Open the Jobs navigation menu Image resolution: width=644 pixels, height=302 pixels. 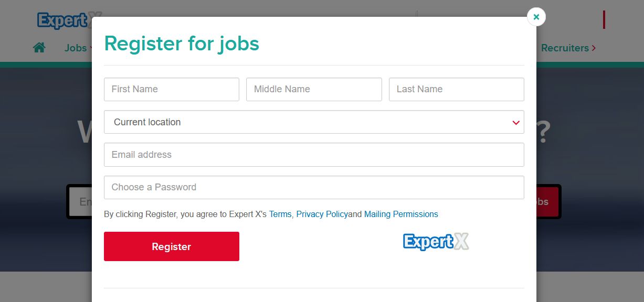point(77,48)
